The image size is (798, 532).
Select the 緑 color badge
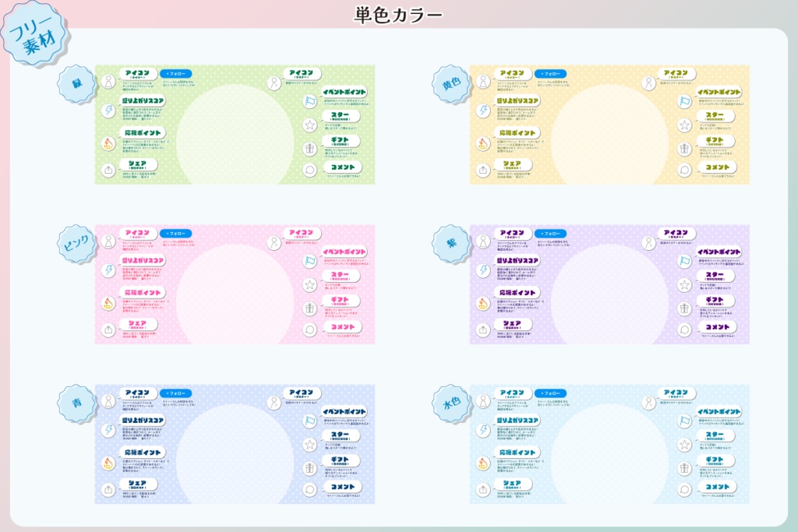pyautogui.click(x=78, y=82)
